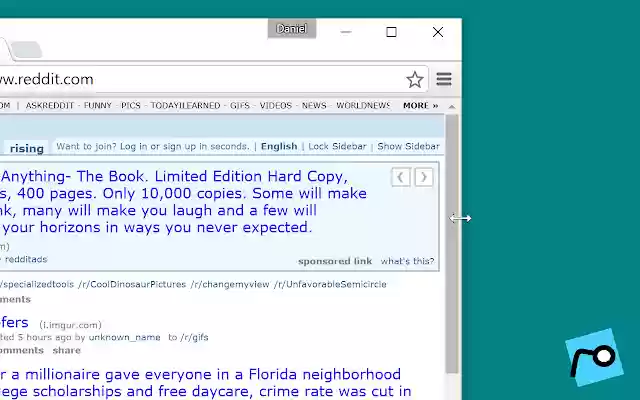Click the sign up link
The height and width of the screenshot is (400, 640).
point(180,146)
